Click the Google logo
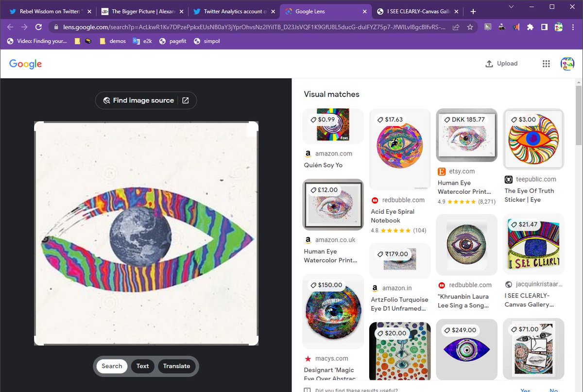This screenshot has width=583, height=392. 25,64
